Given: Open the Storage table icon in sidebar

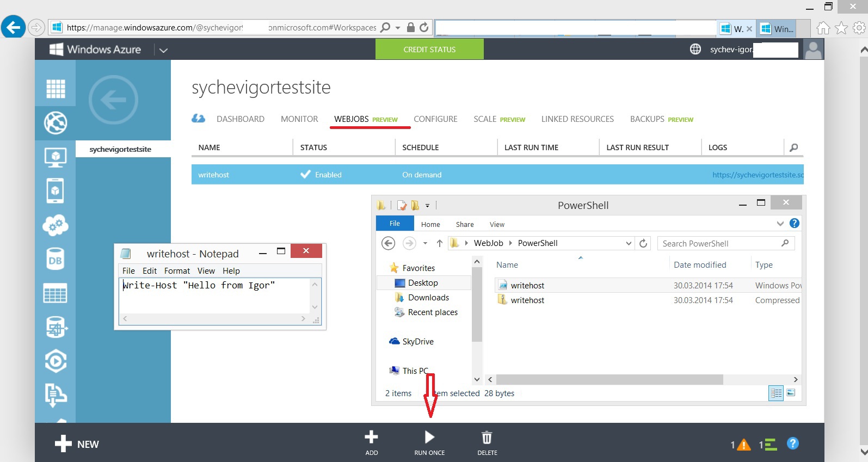Looking at the screenshot, I should 56,293.
